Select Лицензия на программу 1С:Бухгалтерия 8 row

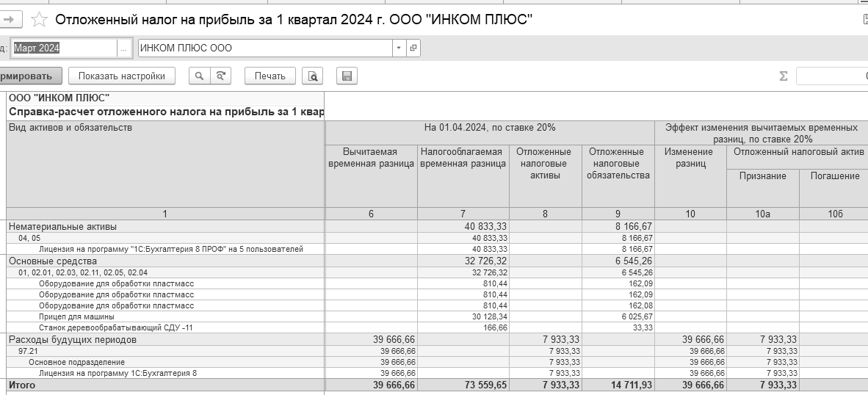coord(165,373)
